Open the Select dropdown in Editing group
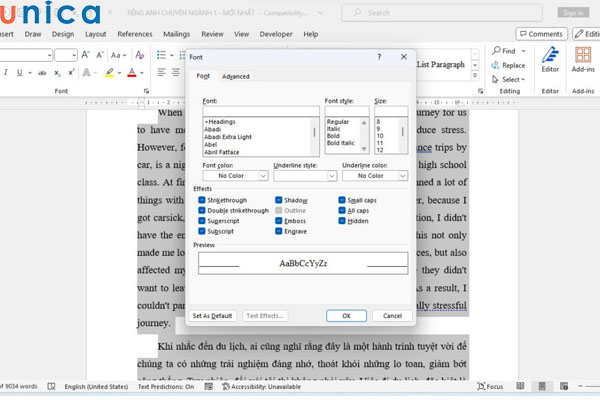Image resolution: width=600 pixels, height=400 pixels. (510, 79)
